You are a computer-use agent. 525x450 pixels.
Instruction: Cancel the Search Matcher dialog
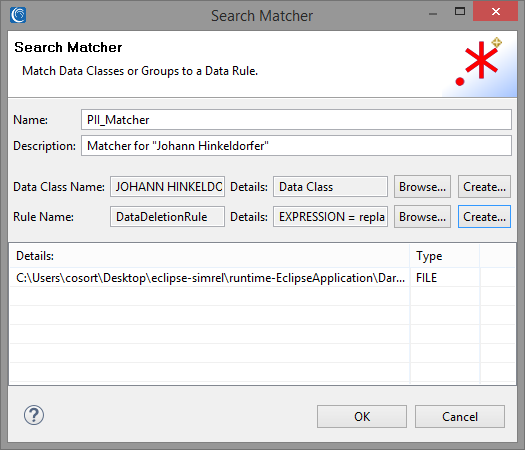pyautogui.click(x=460, y=417)
